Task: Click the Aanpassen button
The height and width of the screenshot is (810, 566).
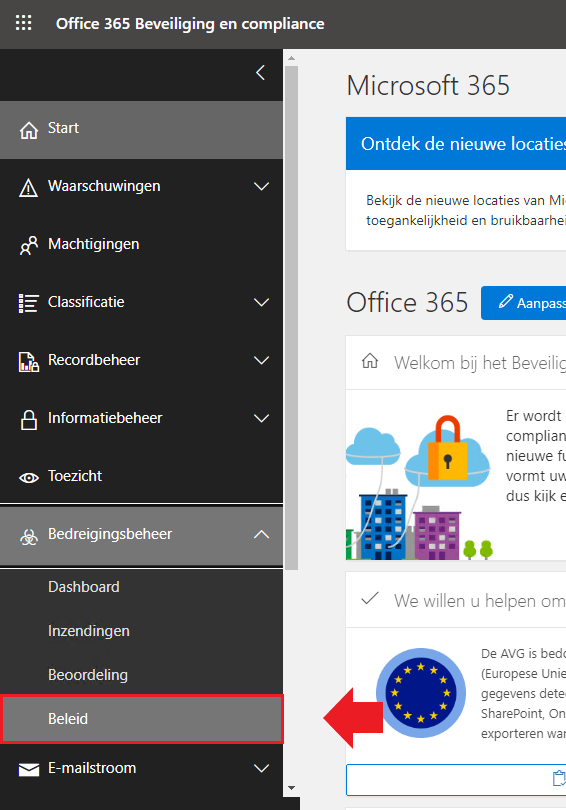Action: coord(523,303)
